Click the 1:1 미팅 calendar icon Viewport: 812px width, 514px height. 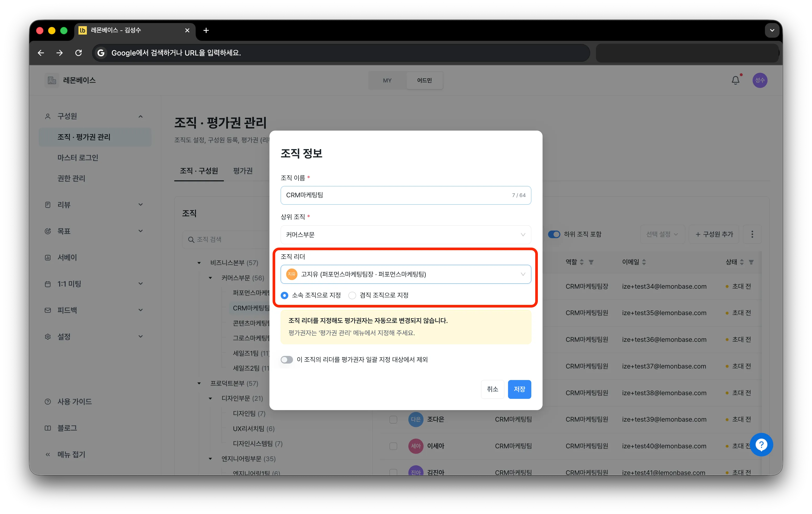48,284
